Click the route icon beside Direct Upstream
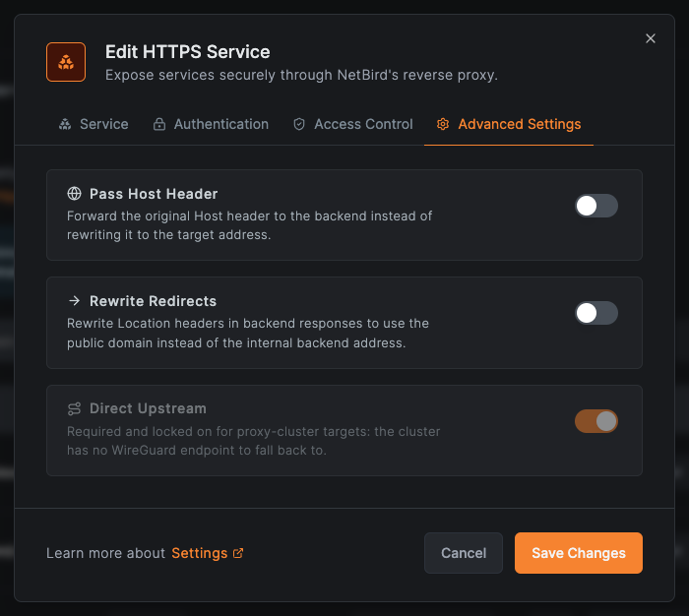 click(x=74, y=408)
